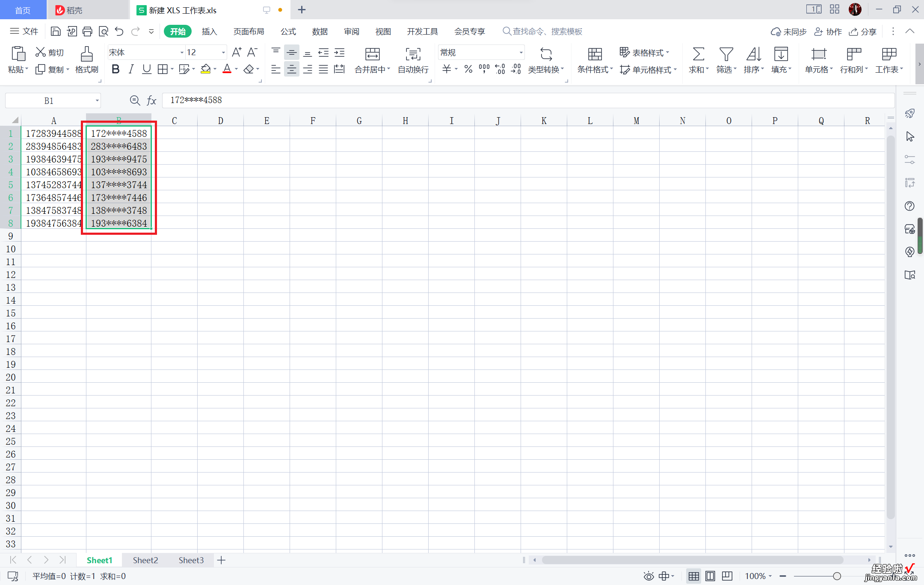Click the decrease indent icon
The width and height of the screenshot is (924, 585).
point(323,52)
